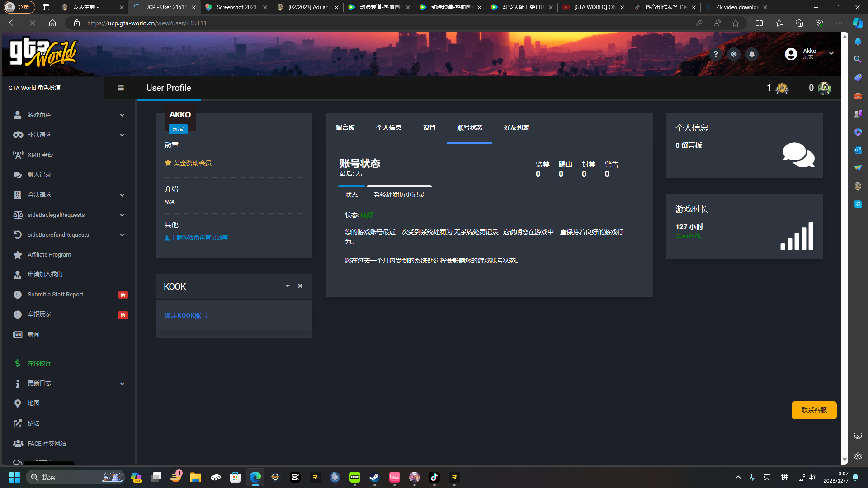Click the signal bars icon in 游戏时长 card
Screen dimensions: 868x488
(x=797, y=236)
